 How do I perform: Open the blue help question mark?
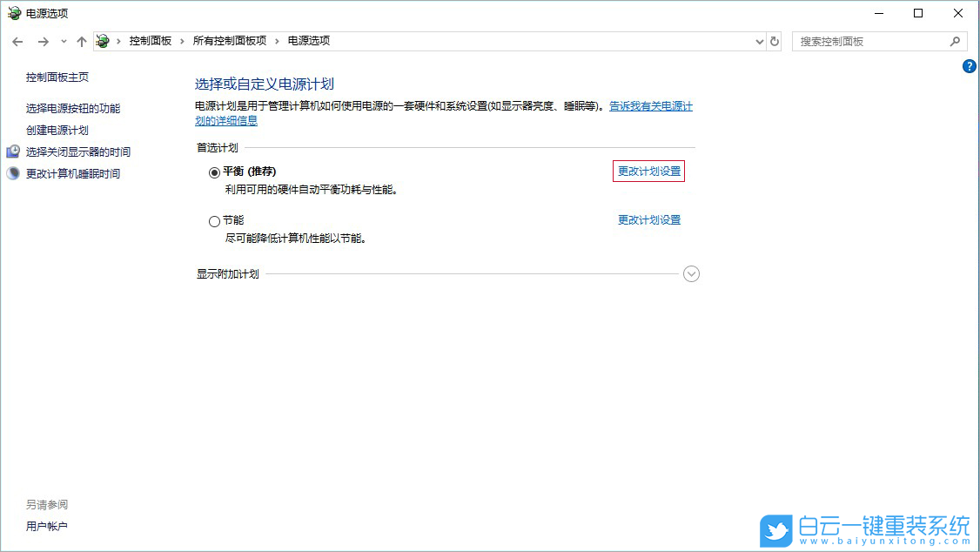click(969, 65)
